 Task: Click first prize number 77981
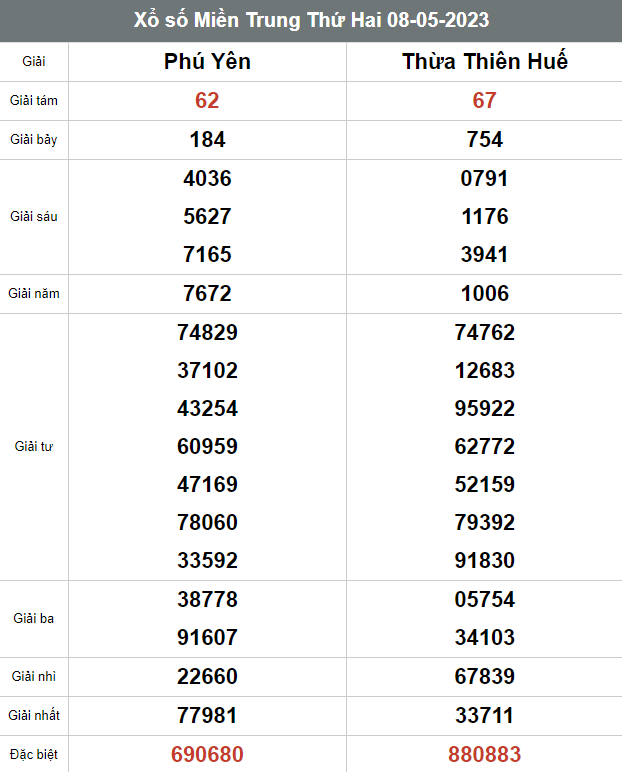pyautogui.click(x=207, y=716)
